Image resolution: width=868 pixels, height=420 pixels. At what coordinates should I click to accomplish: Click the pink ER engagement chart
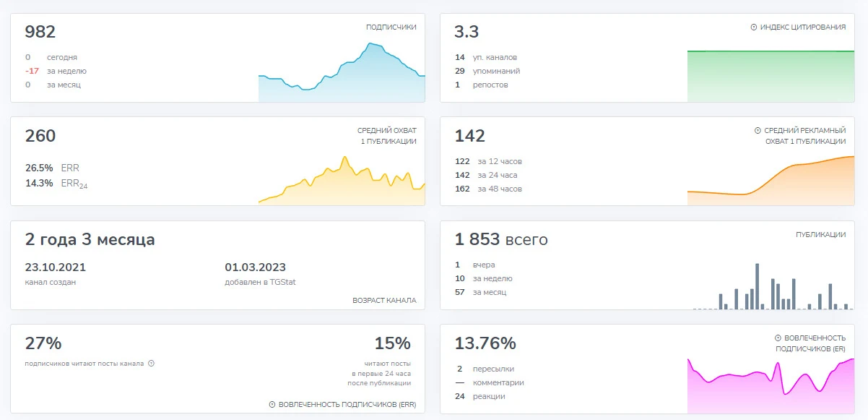771,385
